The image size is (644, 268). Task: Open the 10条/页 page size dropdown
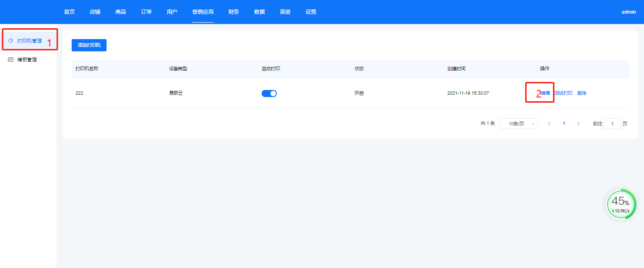pyautogui.click(x=519, y=123)
